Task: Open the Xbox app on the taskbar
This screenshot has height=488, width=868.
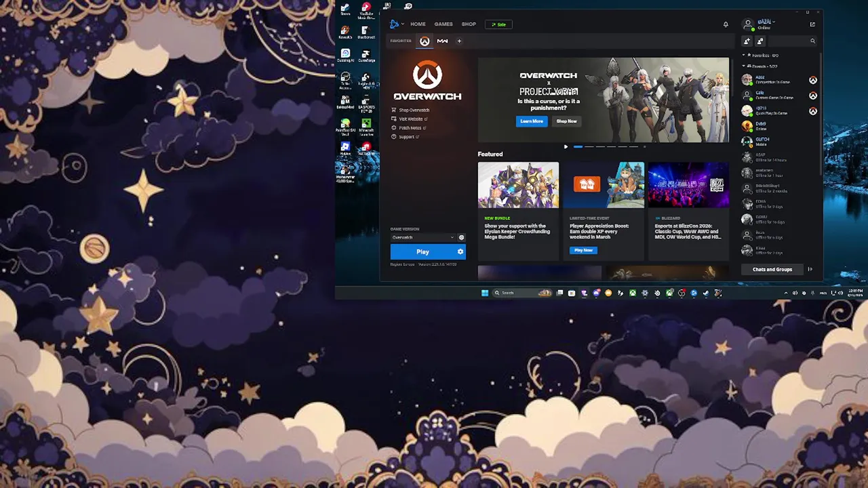Action: click(x=633, y=293)
